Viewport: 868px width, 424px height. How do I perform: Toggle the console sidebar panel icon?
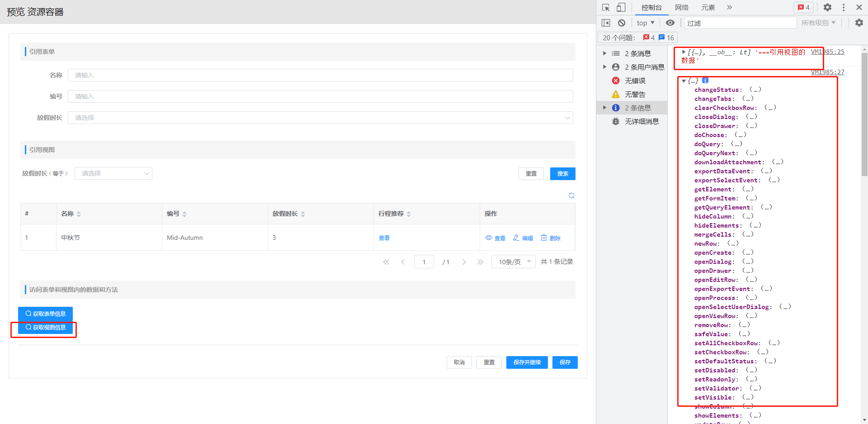point(606,23)
